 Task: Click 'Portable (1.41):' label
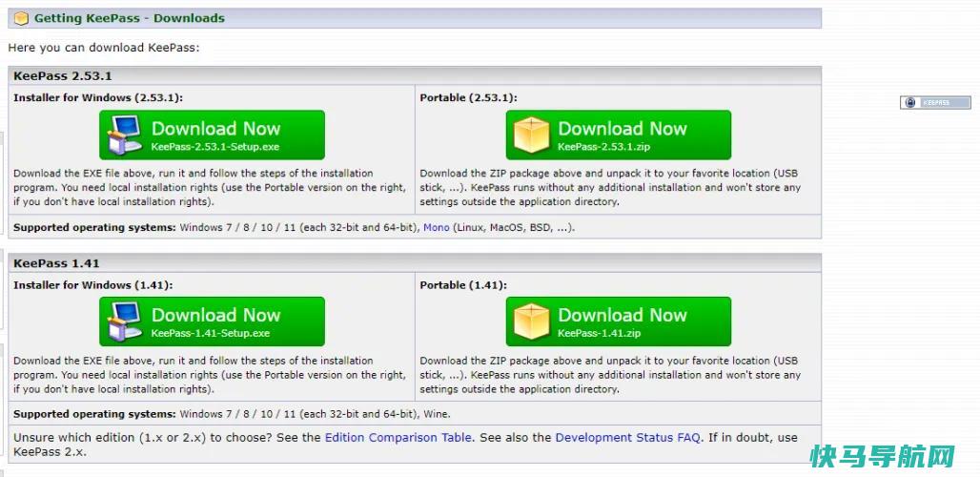pyautogui.click(x=463, y=285)
